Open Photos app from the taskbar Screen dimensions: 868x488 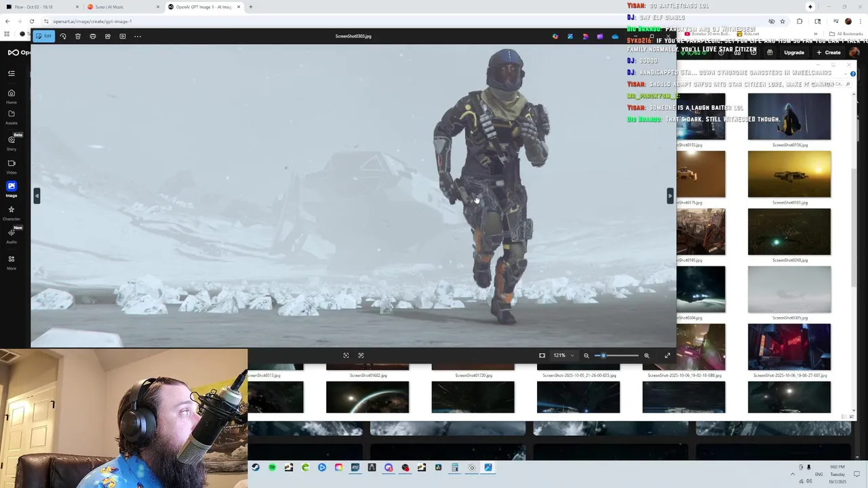tap(488, 468)
